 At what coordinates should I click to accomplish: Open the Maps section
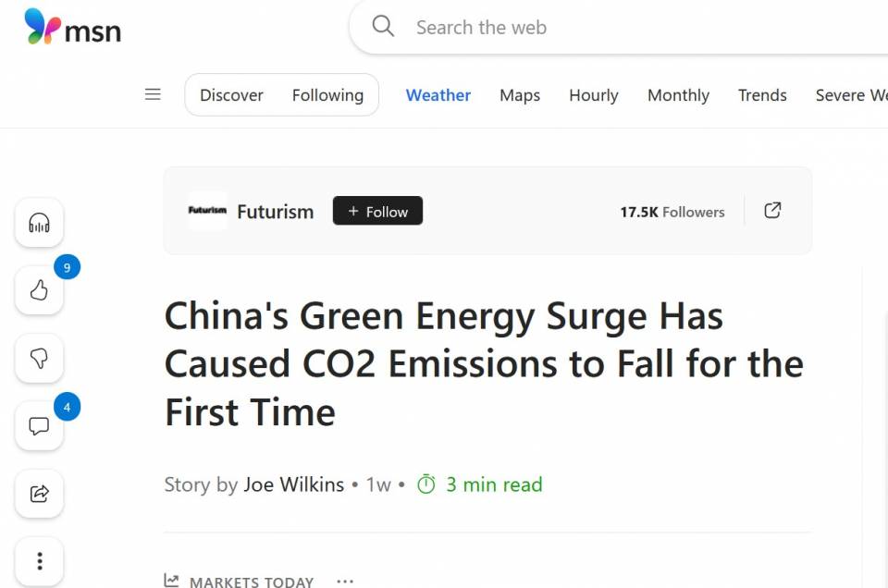519,95
